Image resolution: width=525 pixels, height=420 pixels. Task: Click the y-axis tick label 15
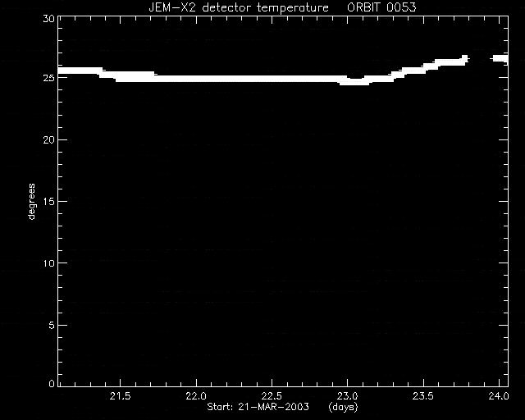[49, 201]
